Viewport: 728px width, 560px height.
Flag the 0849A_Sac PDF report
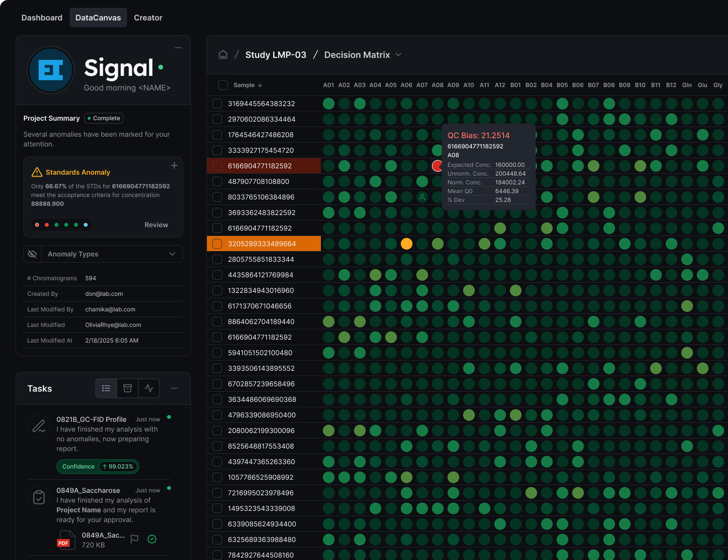pyautogui.click(x=134, y=539)
